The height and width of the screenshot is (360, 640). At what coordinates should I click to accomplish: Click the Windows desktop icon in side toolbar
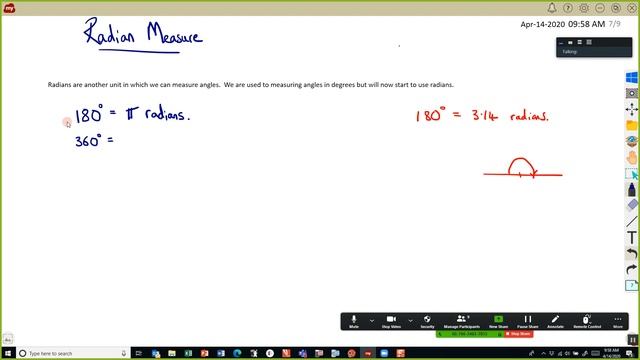tap(632, 78)
